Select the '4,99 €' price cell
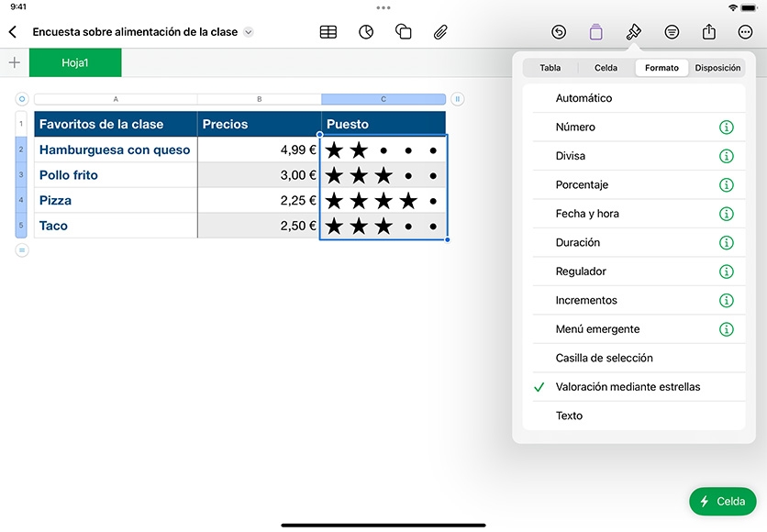 (x=260, y=150)
